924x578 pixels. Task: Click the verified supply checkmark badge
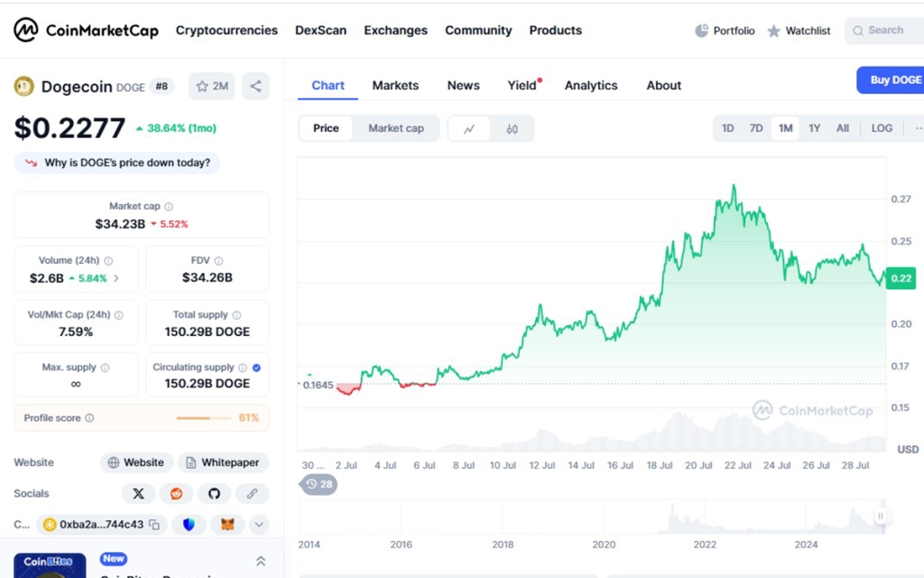tap(256, 368)
